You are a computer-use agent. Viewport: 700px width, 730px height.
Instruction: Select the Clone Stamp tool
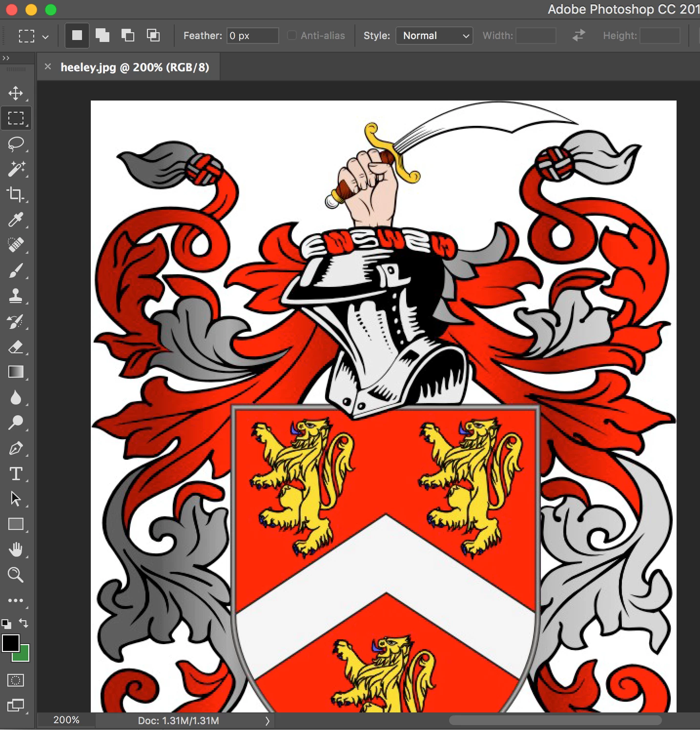coord(16,296)
